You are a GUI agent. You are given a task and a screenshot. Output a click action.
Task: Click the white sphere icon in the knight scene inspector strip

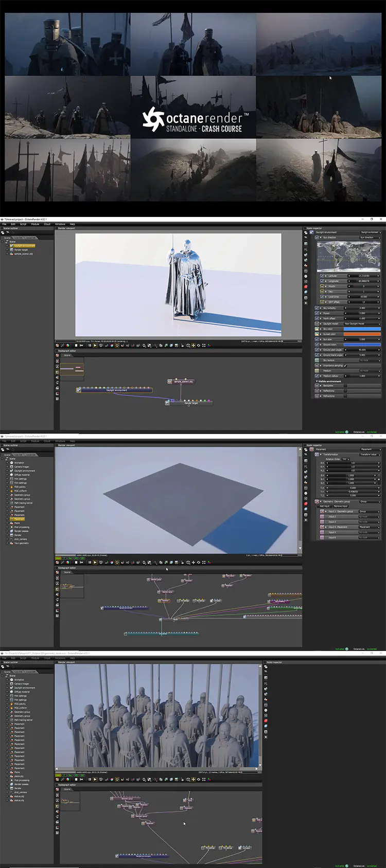pyautogui.click(x=306, y=276)
